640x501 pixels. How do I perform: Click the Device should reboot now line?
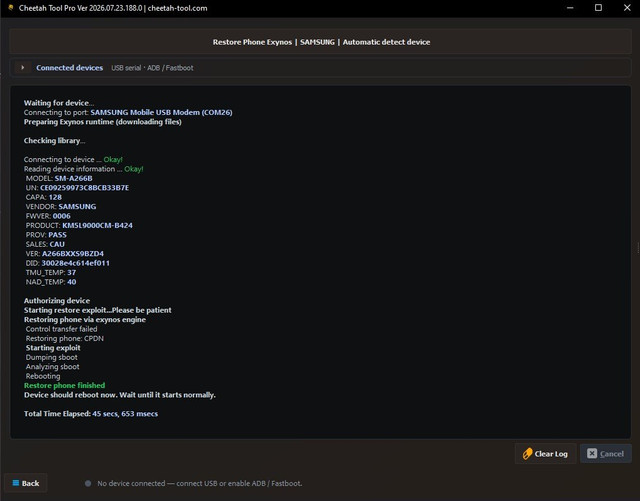click(120, 395)
